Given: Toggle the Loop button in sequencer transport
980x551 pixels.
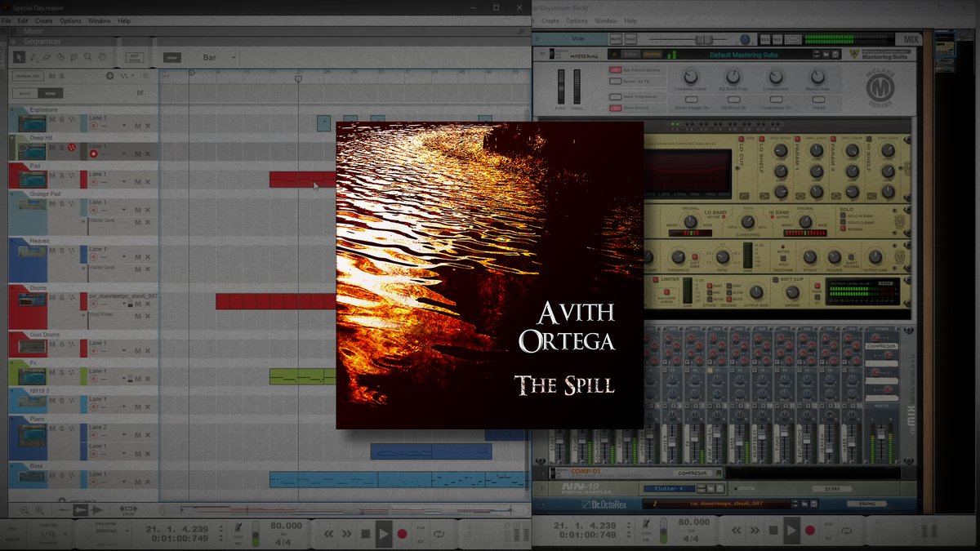Looking at the screenshot, I should click(439, 534).
